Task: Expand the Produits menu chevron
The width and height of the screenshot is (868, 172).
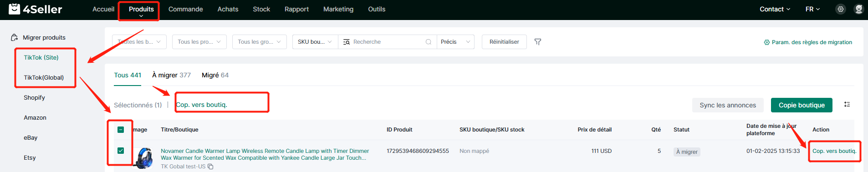Action: click(x=141, y=16)
